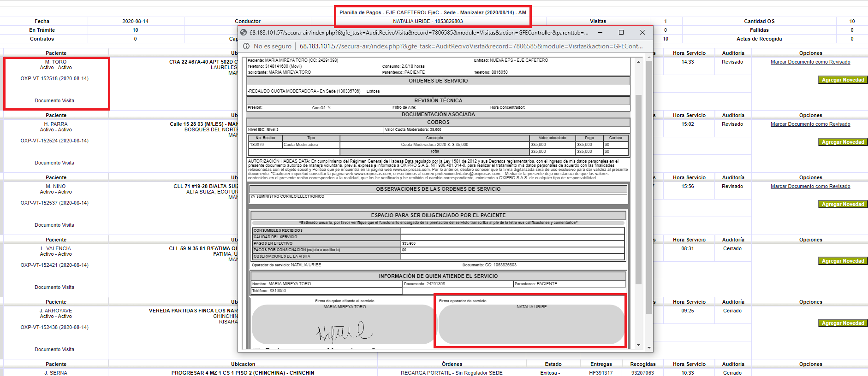Click the Planilla de Pagos title text
Screen dimensions: 868x376
coord(433,12)
